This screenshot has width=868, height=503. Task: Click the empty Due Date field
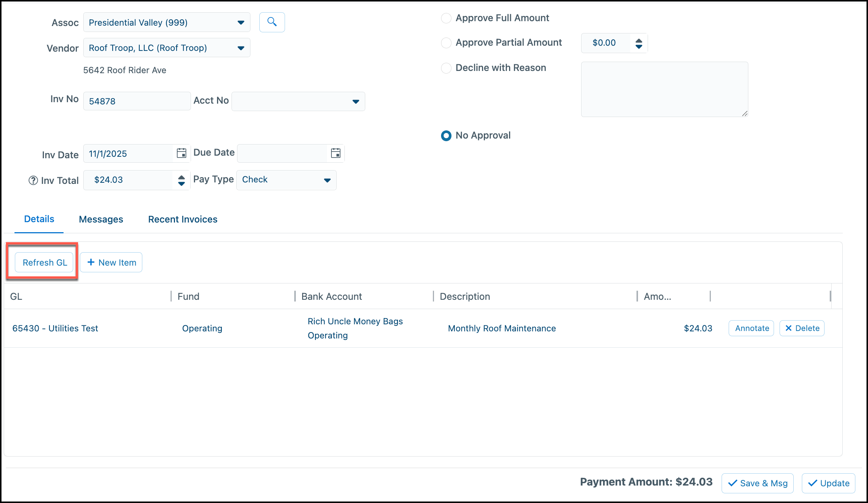click(x=282, y=153)
